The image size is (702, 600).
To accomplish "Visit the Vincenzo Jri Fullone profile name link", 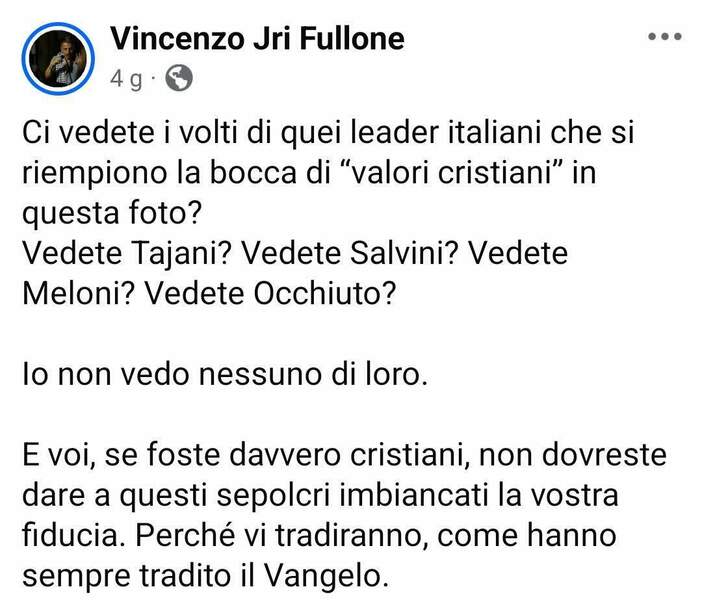I will (x=257, y=39).
